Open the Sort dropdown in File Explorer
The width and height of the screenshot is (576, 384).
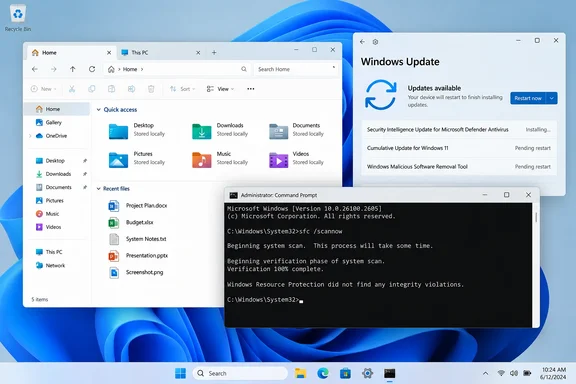coord(182,89)
